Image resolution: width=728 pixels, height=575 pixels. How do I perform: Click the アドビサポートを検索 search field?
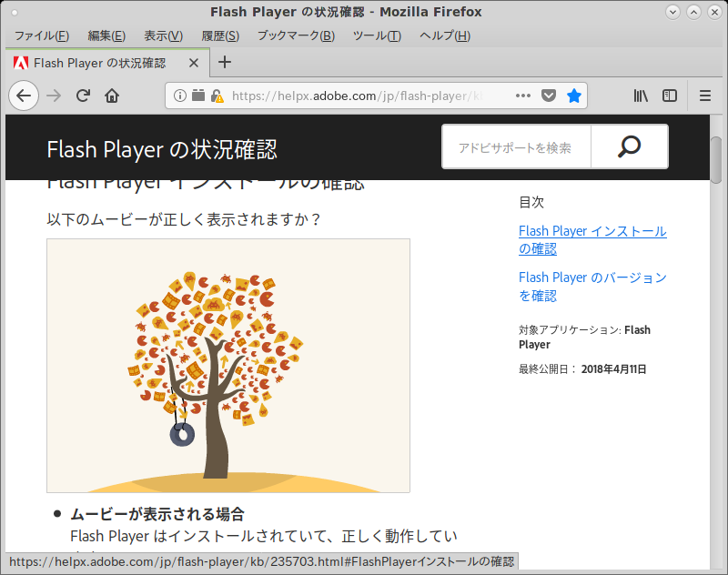point(516,146)
